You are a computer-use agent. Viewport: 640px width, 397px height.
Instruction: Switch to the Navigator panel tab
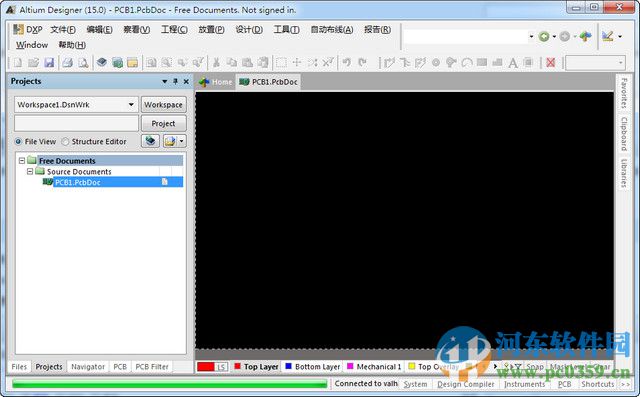pos(88,367)
